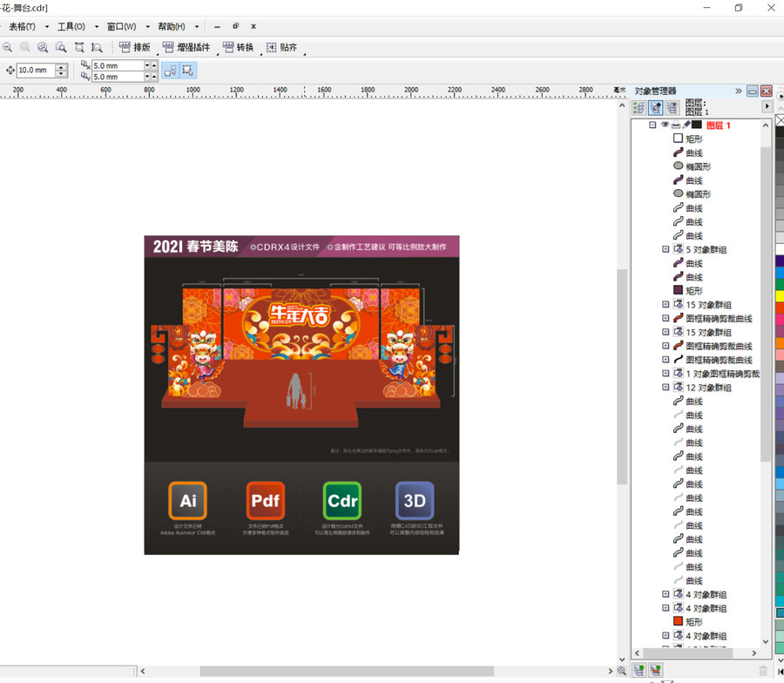The width and height of the screenshot is (784, 683).
Task: Pick the yellow swatch in color palette
Action: [x=780, y=296]
